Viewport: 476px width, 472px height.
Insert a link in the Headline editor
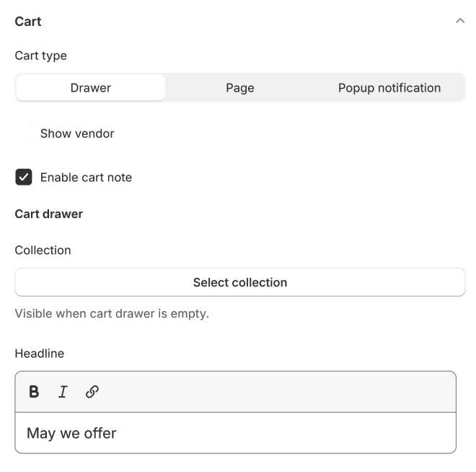pos(92,392)
